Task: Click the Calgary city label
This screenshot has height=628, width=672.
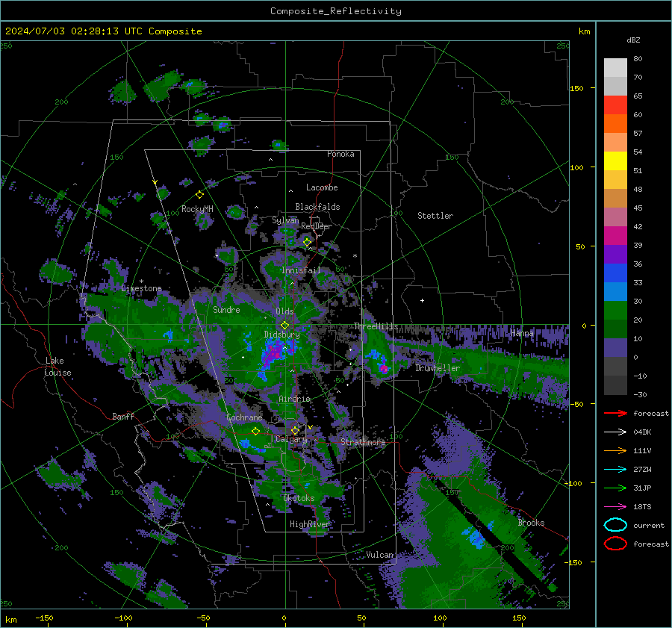Action: pyautogui.click(x=291, y=439)
